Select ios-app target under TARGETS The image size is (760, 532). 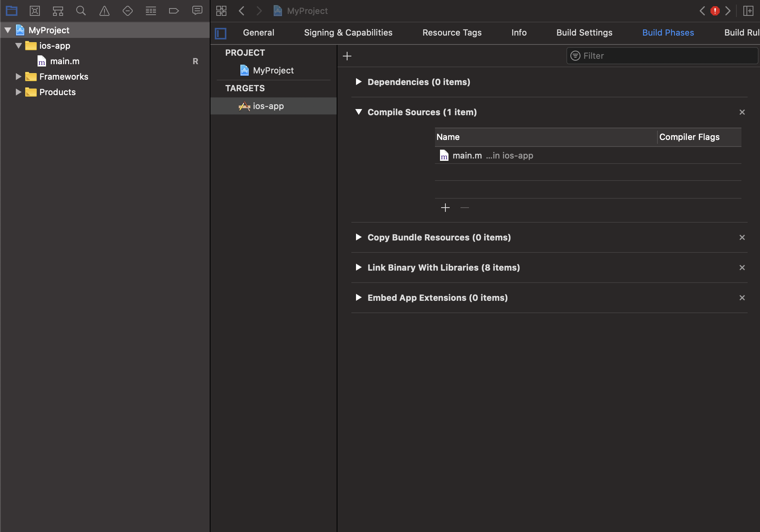(x=274, y=106)
